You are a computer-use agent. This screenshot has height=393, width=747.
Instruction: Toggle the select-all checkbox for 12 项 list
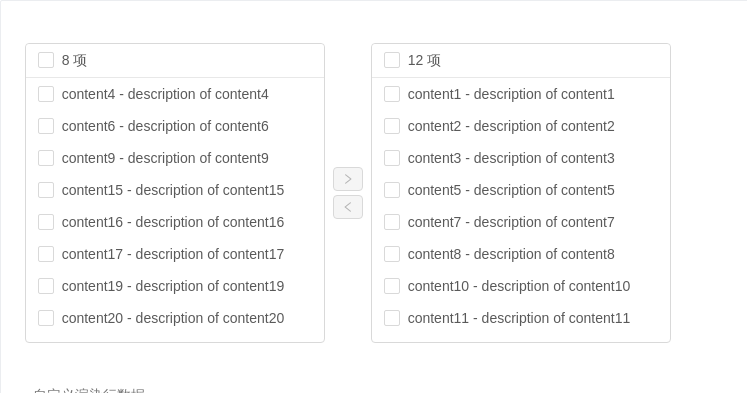(392, 60)
